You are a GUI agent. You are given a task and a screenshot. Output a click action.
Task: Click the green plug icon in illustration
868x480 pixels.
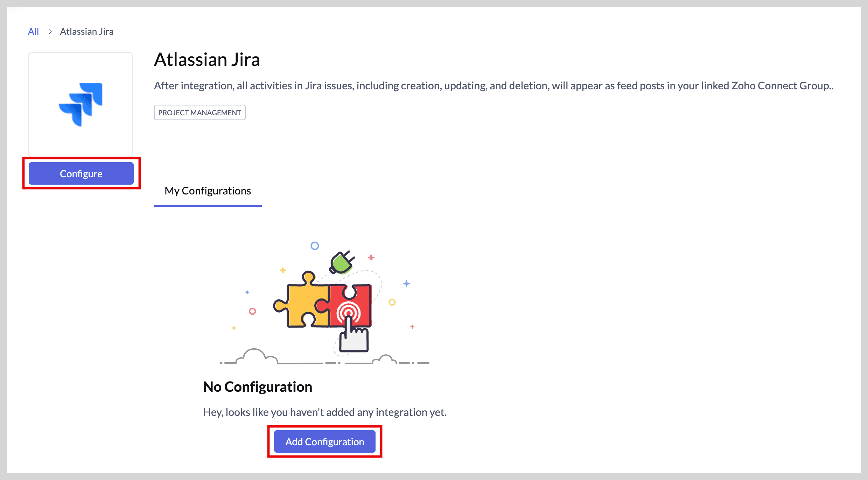pyautogui.click(x=341, y=263)
